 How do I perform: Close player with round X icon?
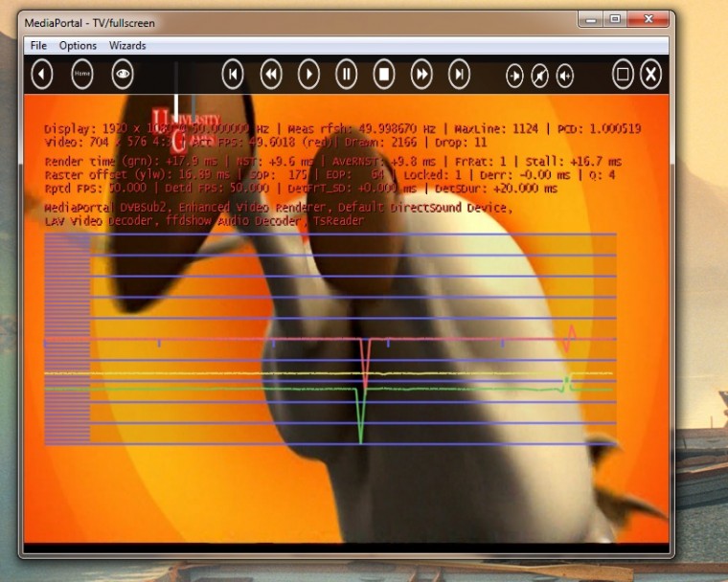(651, 74)
